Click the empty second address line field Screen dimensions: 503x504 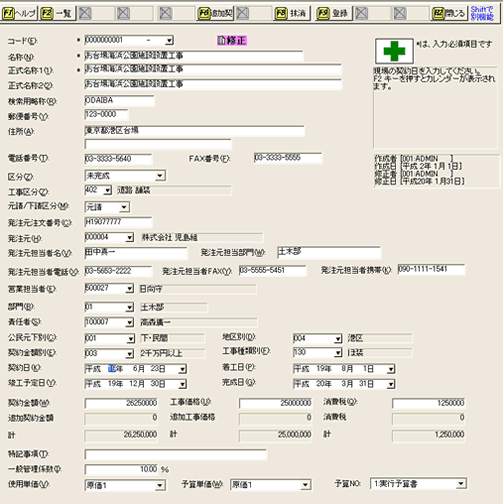(158, 145)
